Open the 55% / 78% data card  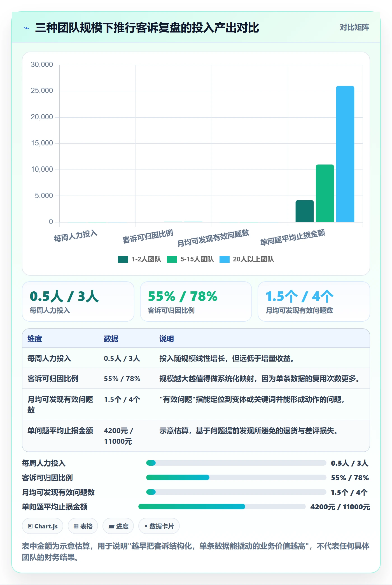[196, 301]
